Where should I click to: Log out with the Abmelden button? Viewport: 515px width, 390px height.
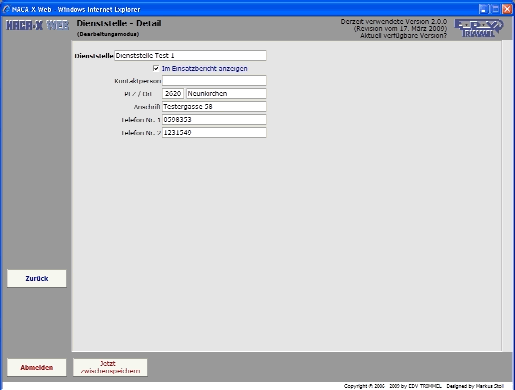coord(37,367)
